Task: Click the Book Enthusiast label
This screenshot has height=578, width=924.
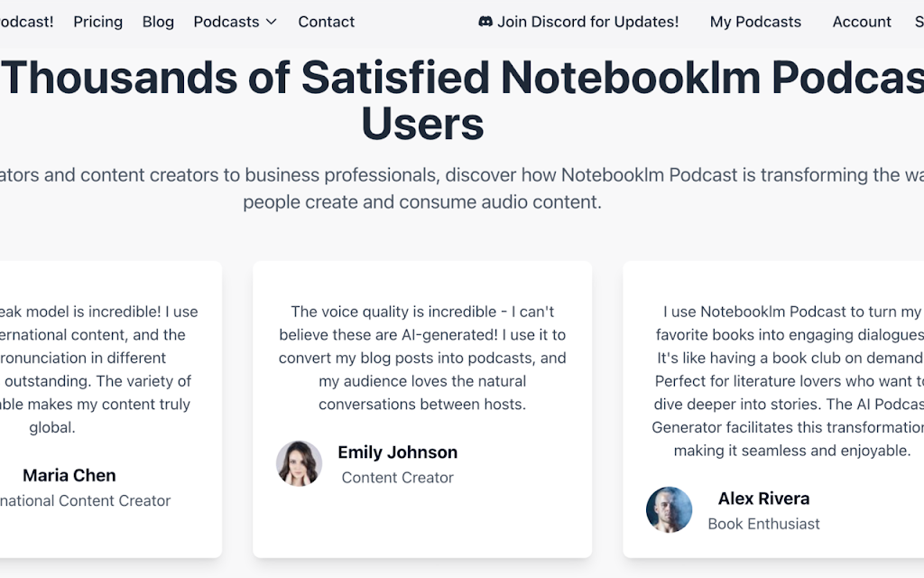Action: point(763,524)
